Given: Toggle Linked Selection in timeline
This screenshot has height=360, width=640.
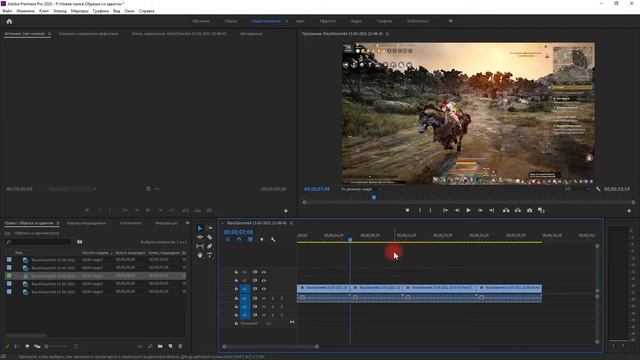Looking at the screenshot, I should [x=250, y=240].
